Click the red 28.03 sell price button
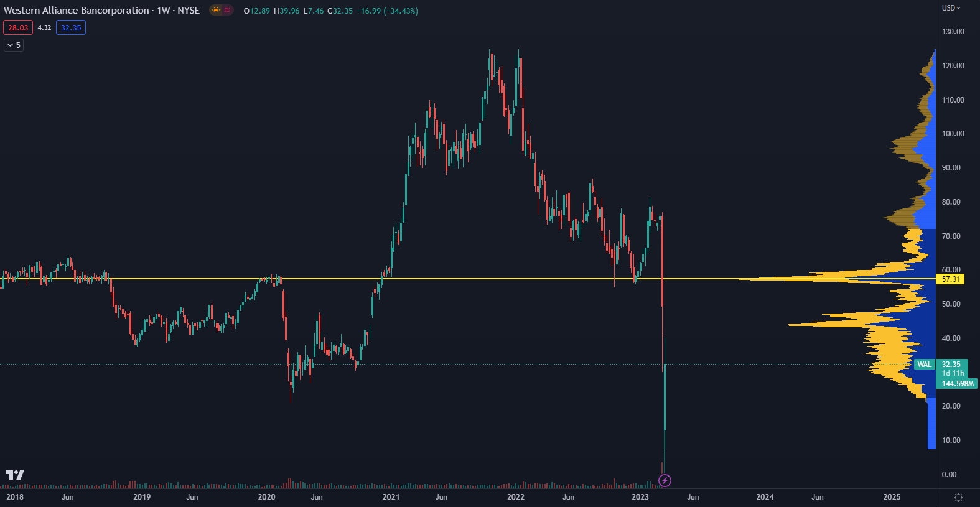The image size is (980, 507). click(x=18, y=27)
